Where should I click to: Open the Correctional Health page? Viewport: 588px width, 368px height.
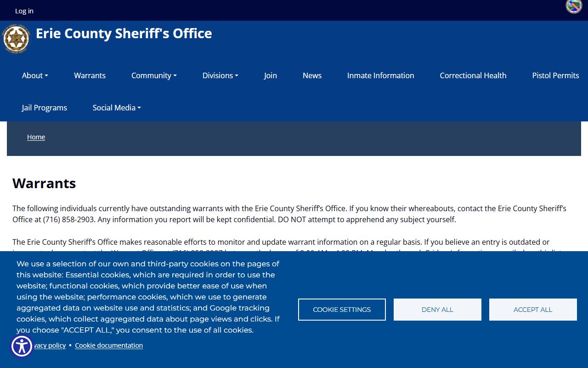pos(473,75)
